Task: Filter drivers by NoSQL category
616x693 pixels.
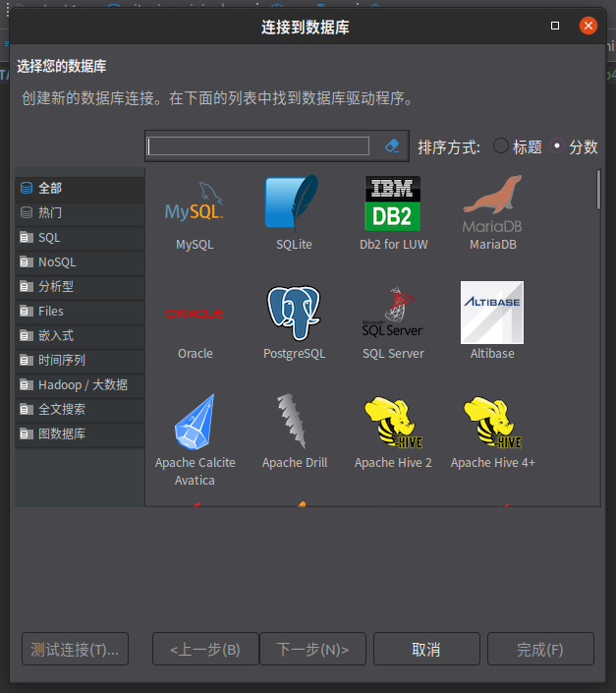Action: pyautogui.click(x=80, y=262)
